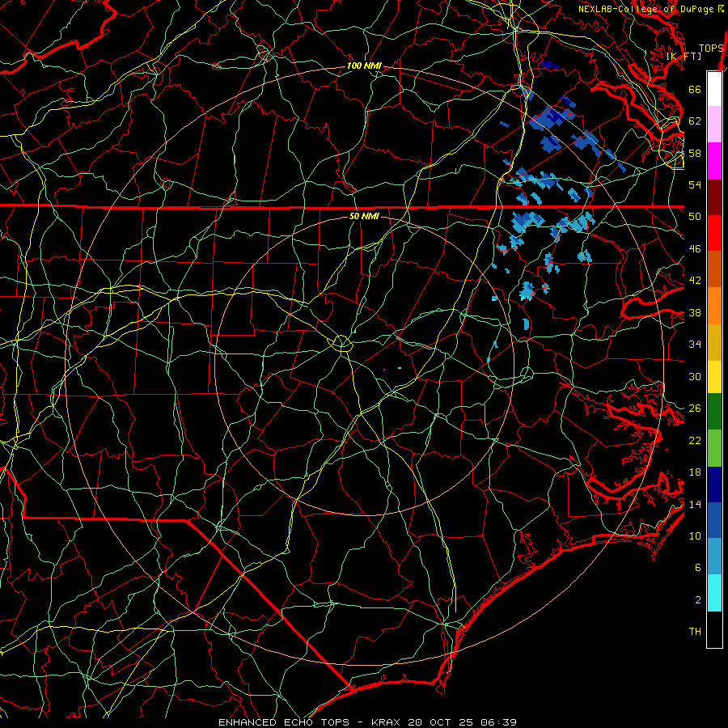The height and width of the screenshot is (728, 728).
Task: Select the 'NEXLAB-College of DuPage' credit text
Action: [645, 9]
